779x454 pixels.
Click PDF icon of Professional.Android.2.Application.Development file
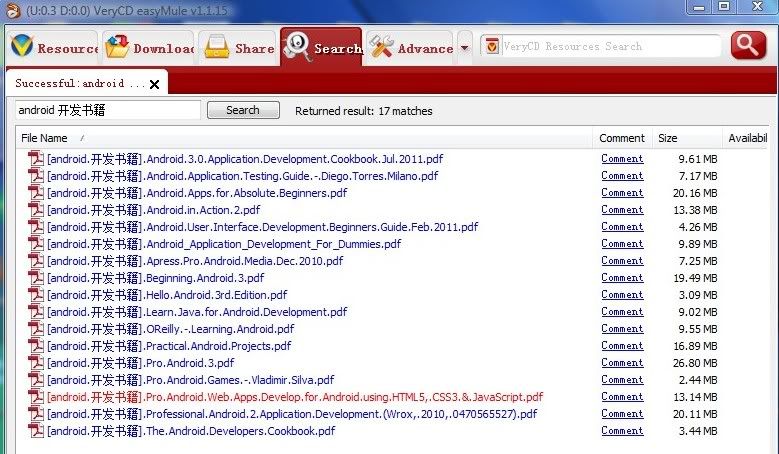36,413
